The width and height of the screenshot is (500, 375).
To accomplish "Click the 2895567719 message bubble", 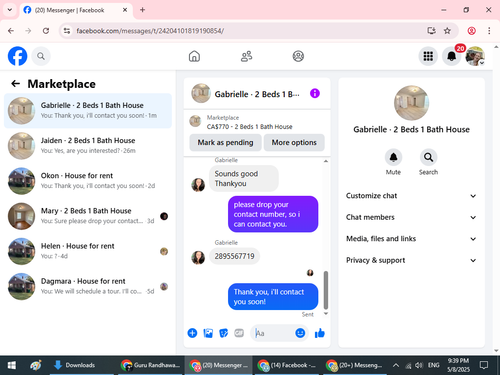I will tap(234, 256).
